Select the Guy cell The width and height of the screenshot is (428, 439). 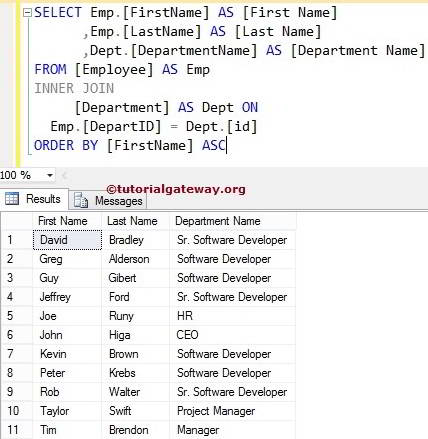67,278
